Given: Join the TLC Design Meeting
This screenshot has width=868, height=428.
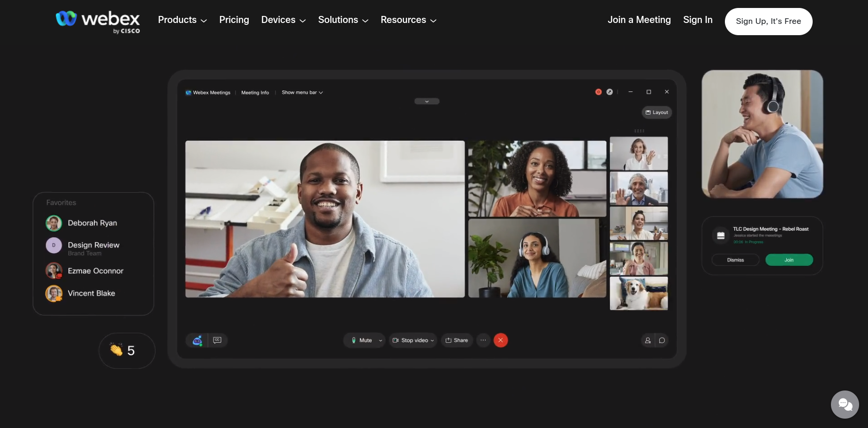Looking at the screenshot, I should 789,260.
